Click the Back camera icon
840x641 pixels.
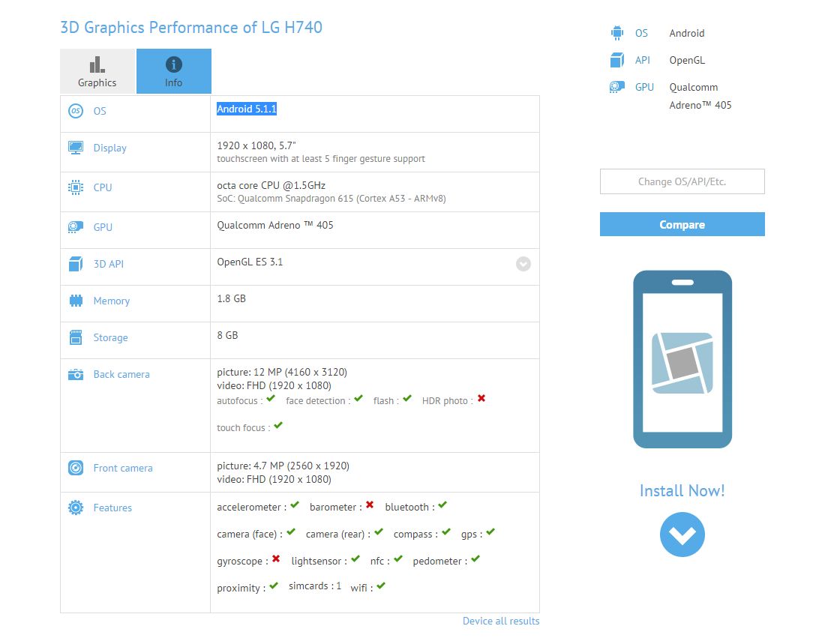(76, 374)
